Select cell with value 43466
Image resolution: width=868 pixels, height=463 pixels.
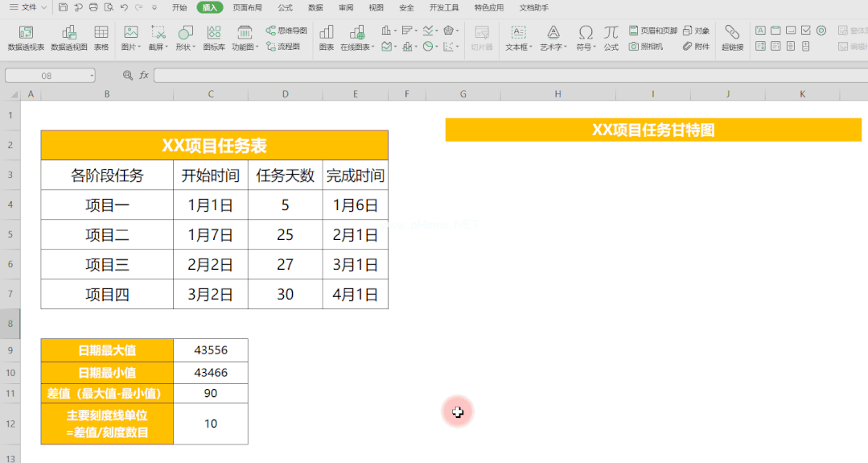click(x=210, y=373)
